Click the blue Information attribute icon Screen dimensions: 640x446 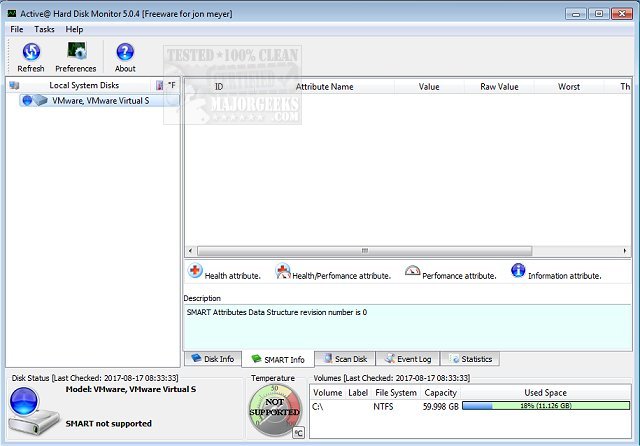coord(518,271)
